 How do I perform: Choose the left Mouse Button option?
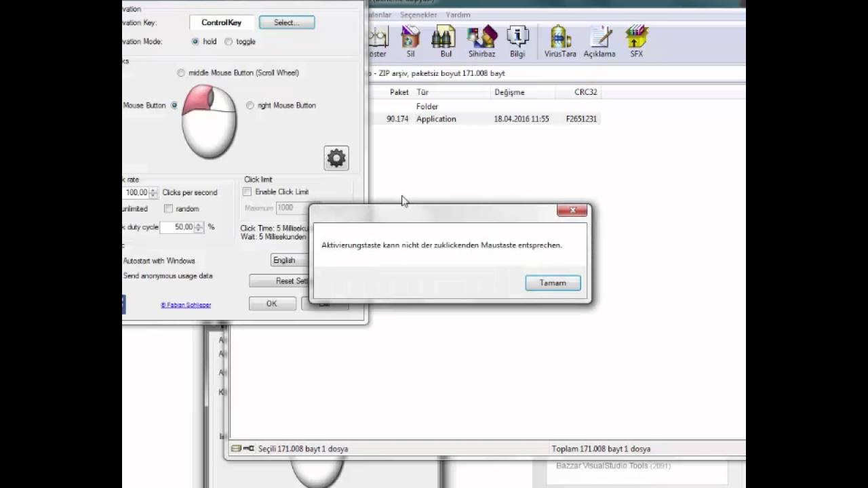174,105
